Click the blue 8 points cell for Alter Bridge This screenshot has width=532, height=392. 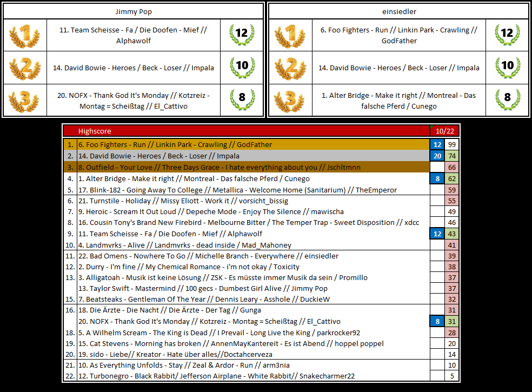[437, 178]
